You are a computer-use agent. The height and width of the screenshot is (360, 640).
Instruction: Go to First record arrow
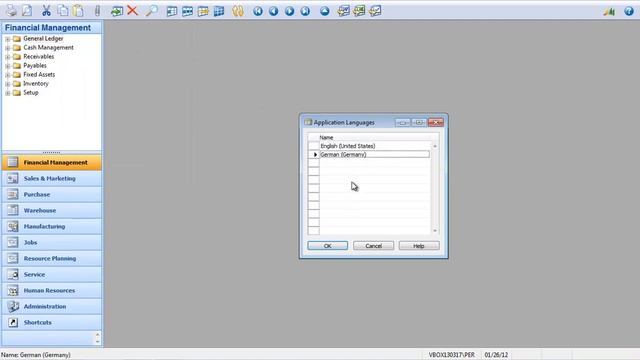point(258,11)
